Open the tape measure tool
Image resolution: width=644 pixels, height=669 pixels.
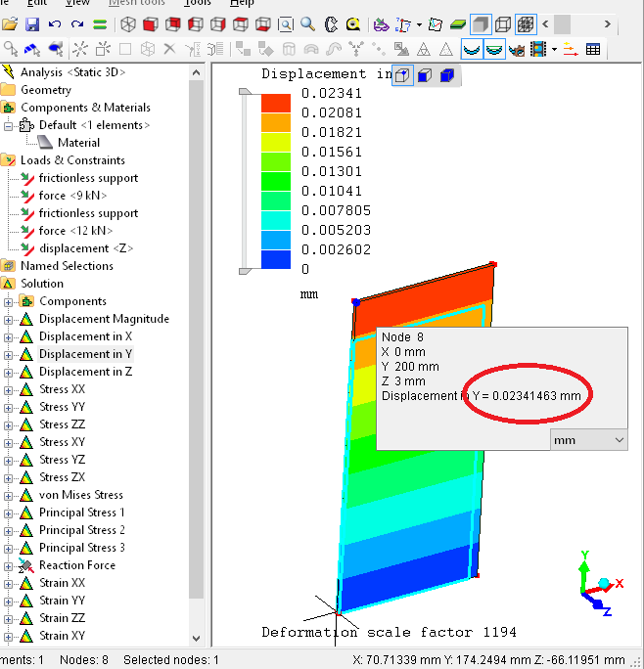pyautogui.click(x=353, y=24)
